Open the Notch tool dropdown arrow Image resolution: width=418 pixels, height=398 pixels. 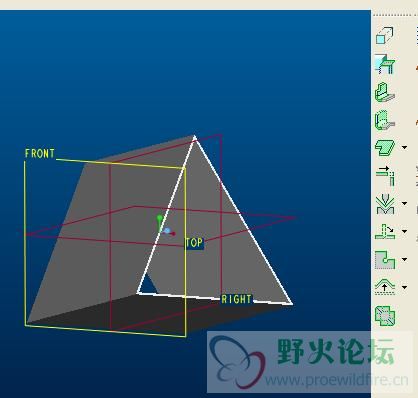click(x=404, y=259)
